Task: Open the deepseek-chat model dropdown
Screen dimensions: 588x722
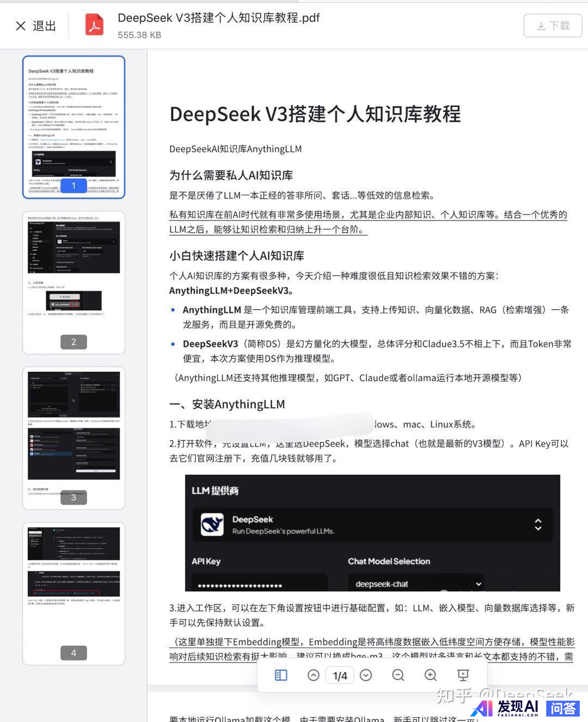Action: [415, 584]
